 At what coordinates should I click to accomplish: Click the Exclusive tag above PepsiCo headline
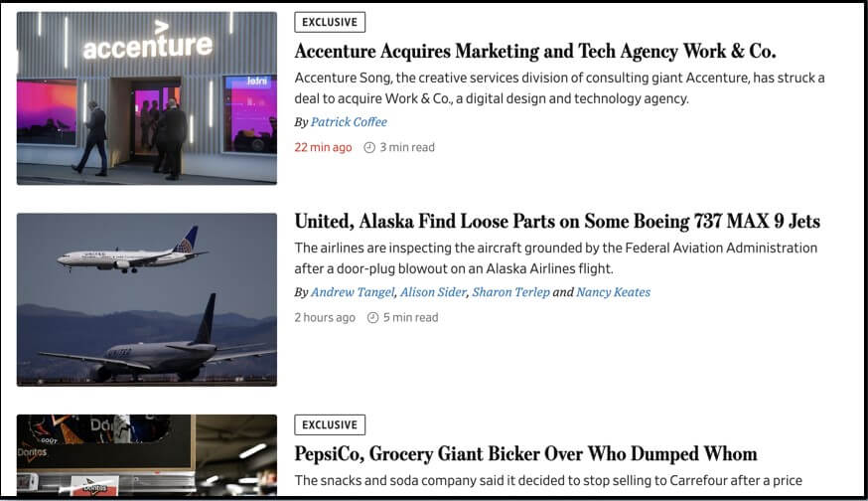tap(330, 424)
